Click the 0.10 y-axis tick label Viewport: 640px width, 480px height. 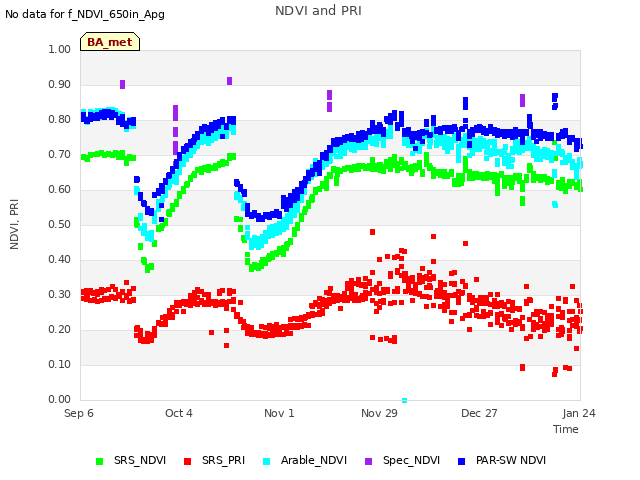pos(60,364)
